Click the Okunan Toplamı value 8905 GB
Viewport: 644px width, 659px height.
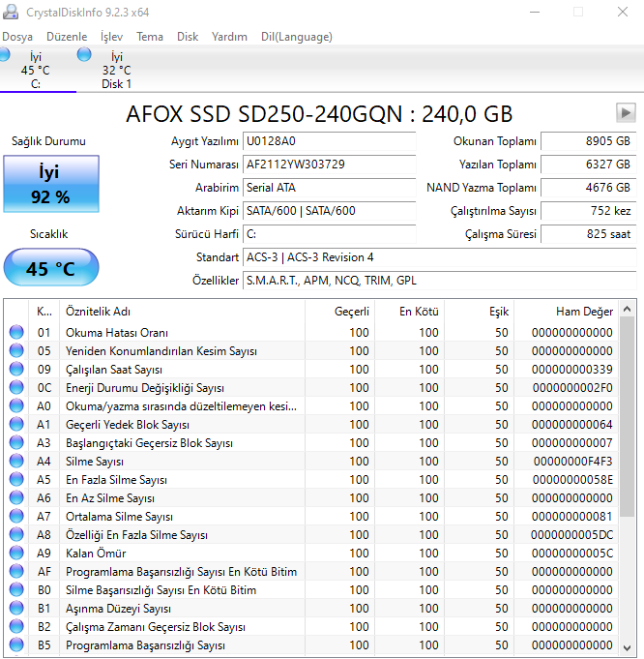coord(589,141)
